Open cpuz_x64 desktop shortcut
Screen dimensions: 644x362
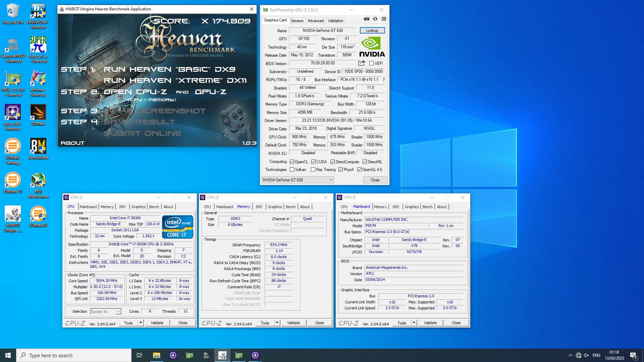pyautogui.click(x=13, y=118)
